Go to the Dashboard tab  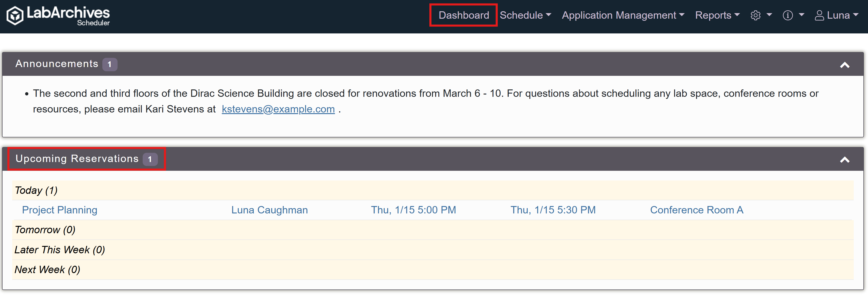[x=464, y=15]
